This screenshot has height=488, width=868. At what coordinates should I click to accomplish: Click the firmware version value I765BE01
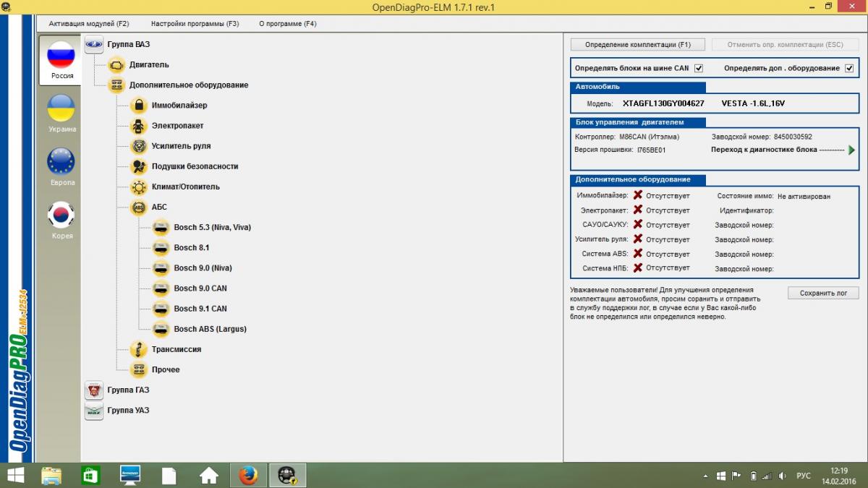[x=651, y=150]
